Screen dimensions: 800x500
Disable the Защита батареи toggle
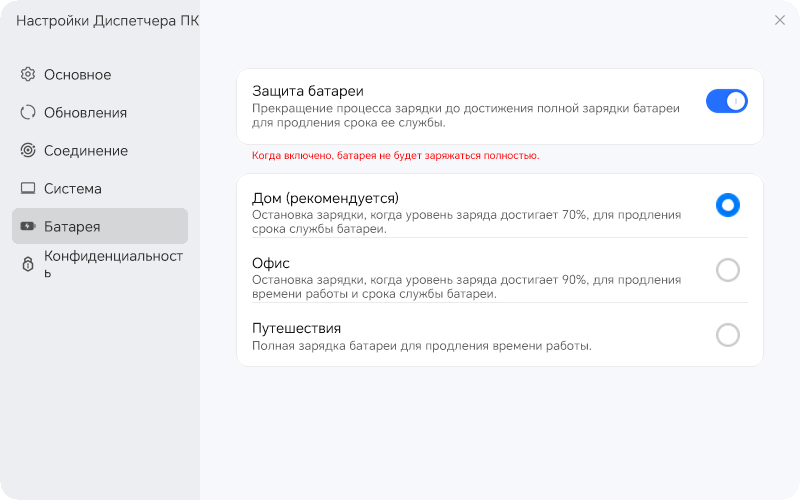tap(726, 101)
